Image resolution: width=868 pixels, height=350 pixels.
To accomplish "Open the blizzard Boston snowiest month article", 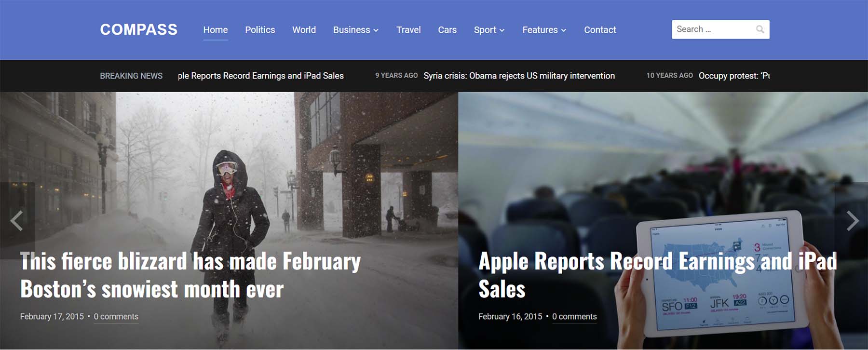I will [x=190, y=275].
